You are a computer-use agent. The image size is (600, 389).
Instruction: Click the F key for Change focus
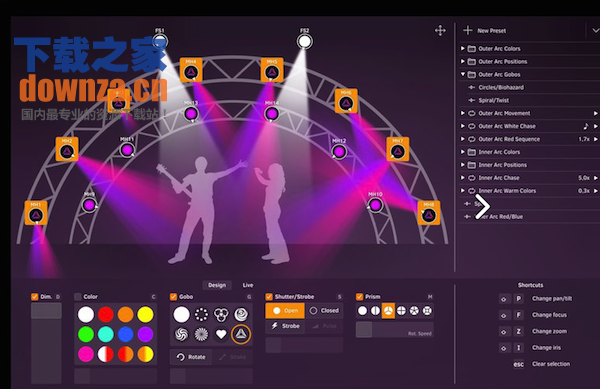point(518,315)
